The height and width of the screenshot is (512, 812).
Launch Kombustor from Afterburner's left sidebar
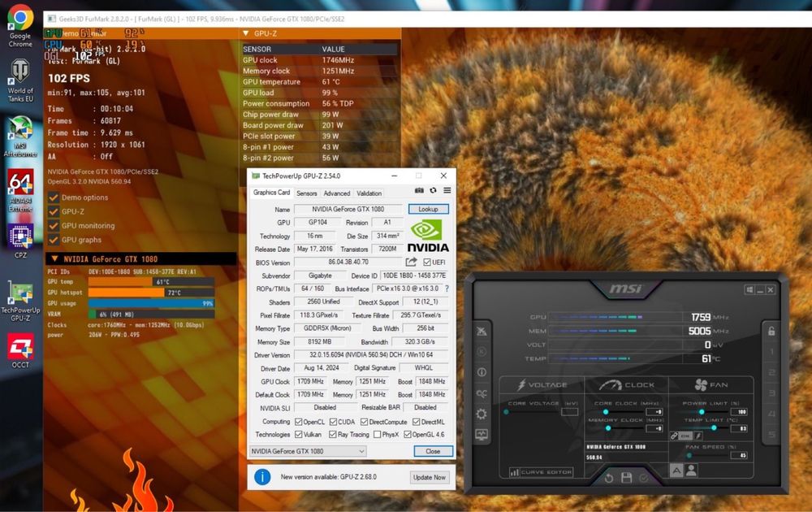point(482,331)
